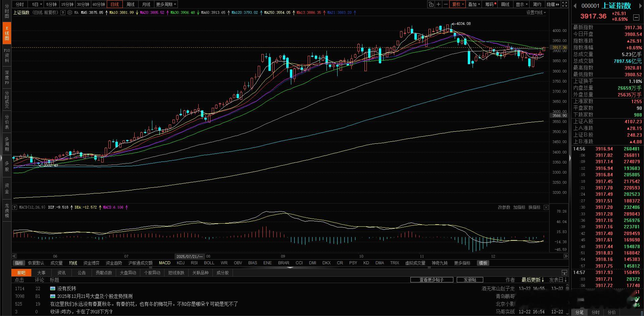Click 发新帖 button
This screenshot has width=644, height=316.
[470, 280]
